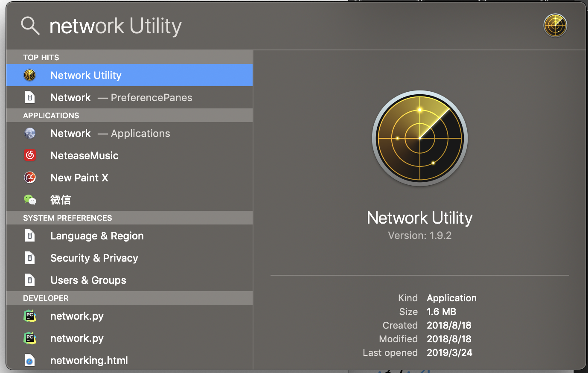
Task: Click the Network globe application icon
Action: tap(30, 133)
